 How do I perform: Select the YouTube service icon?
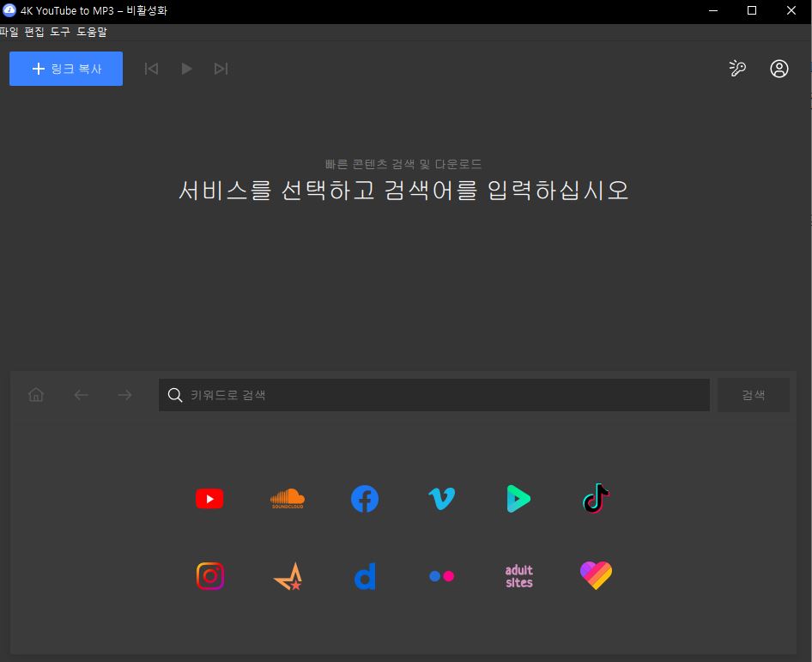[209, 499]
